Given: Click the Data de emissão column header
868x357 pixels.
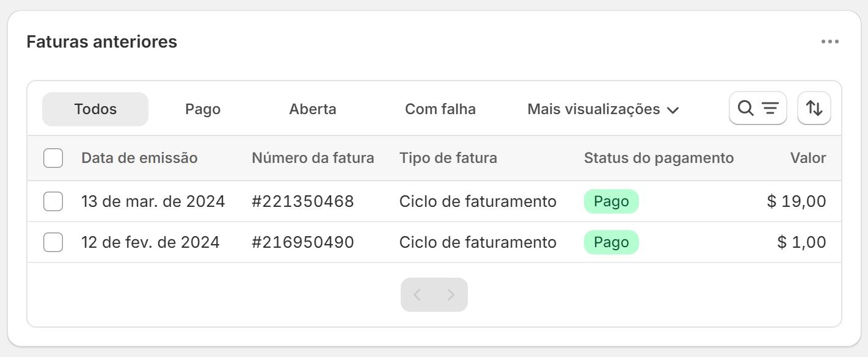Looking at the screenshot, I should pyautogui.click(x=139, y=158).
